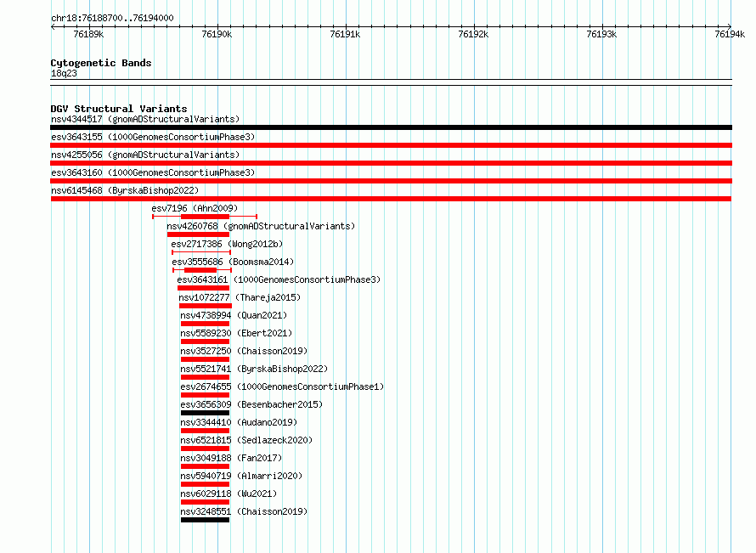Viewport: 756px width, 553px height.
Task: Click the red bar under nsv3049188
Action: 205,466
